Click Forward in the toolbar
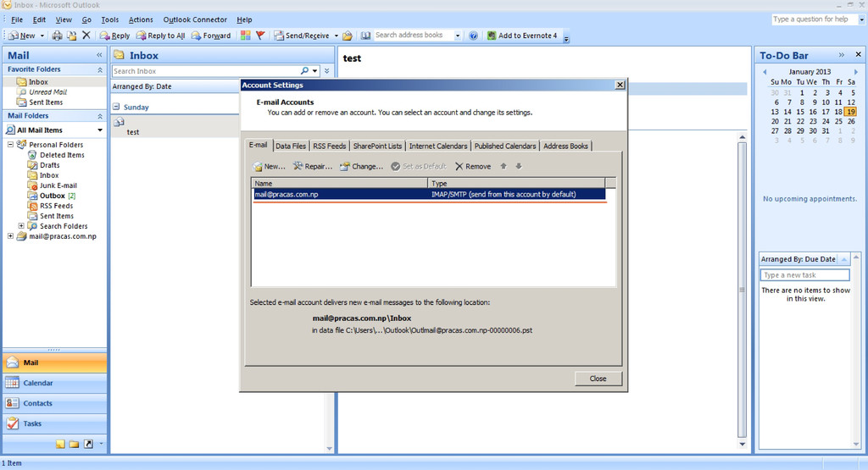This screenshot has height=470, width=868. 211,36
